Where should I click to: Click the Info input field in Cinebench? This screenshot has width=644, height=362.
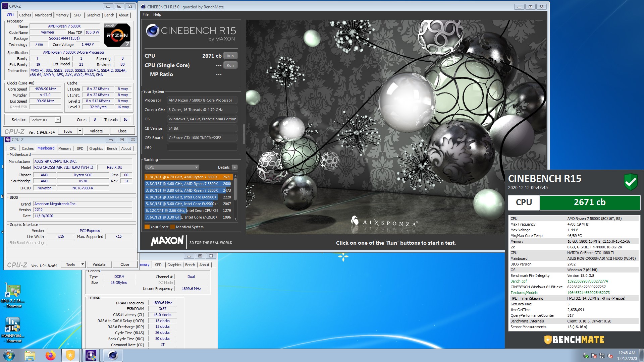click(x=202, y=147)
